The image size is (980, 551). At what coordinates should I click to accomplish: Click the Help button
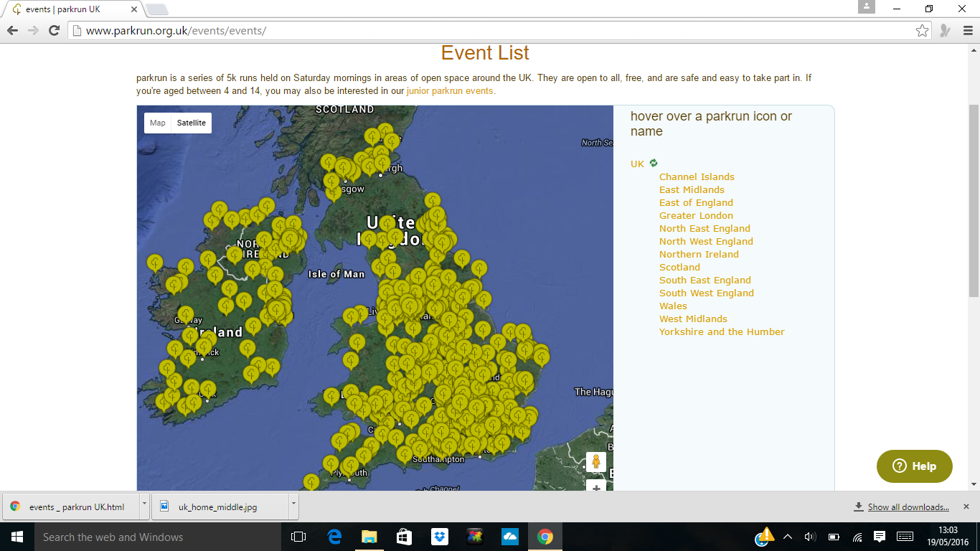[x=915, y=466]
